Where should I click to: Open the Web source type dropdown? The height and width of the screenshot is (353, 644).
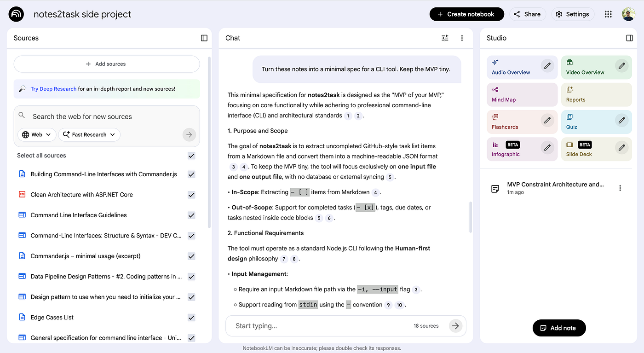37,135
